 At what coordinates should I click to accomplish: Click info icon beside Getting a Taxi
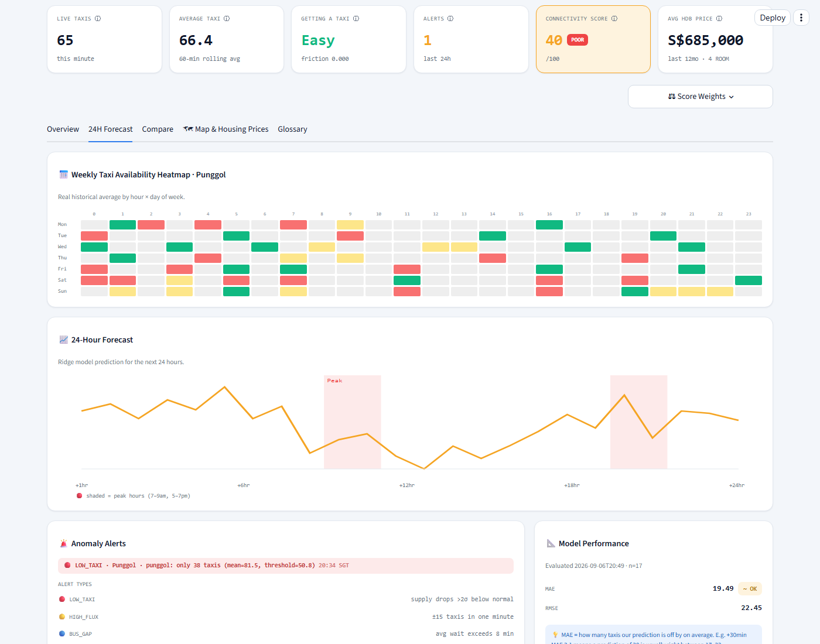click(356, 19)
